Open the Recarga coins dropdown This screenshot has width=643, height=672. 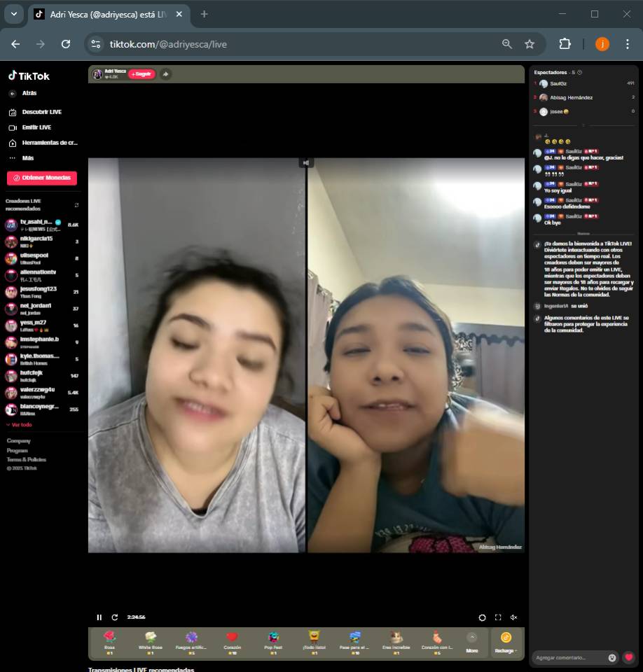tap(506, 641)
